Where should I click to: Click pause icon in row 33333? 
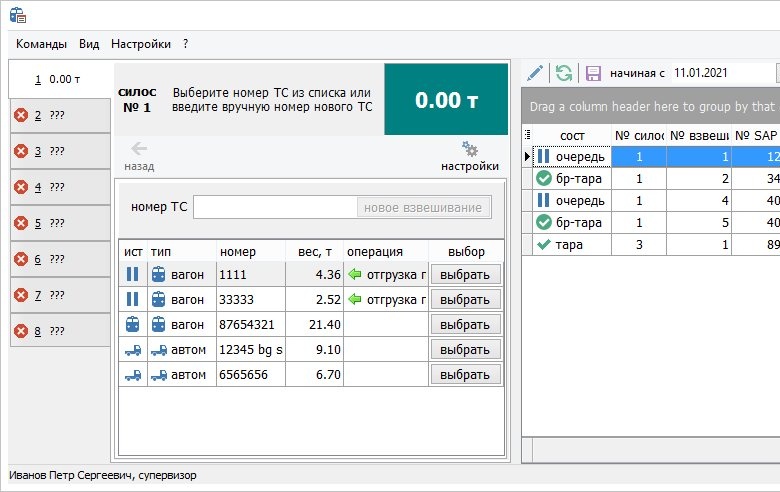click(x=132, y=299)
